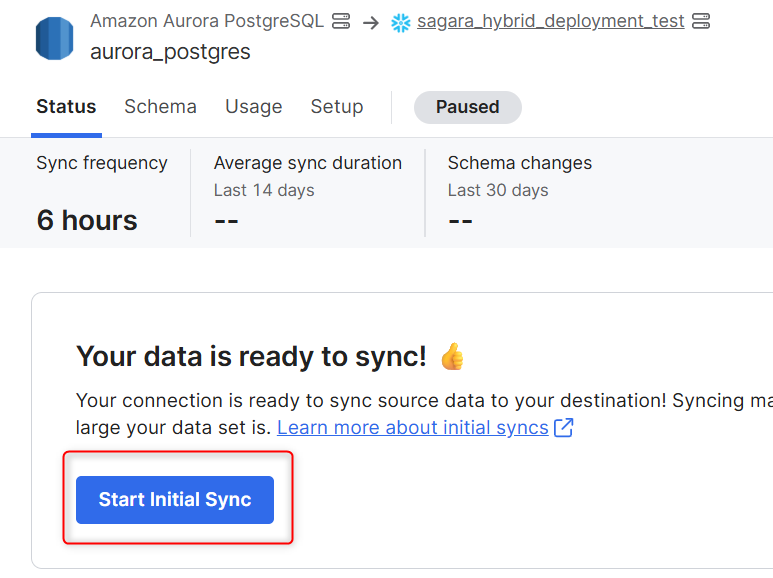Click the Your data is ready to sync heading

[251, 356]
